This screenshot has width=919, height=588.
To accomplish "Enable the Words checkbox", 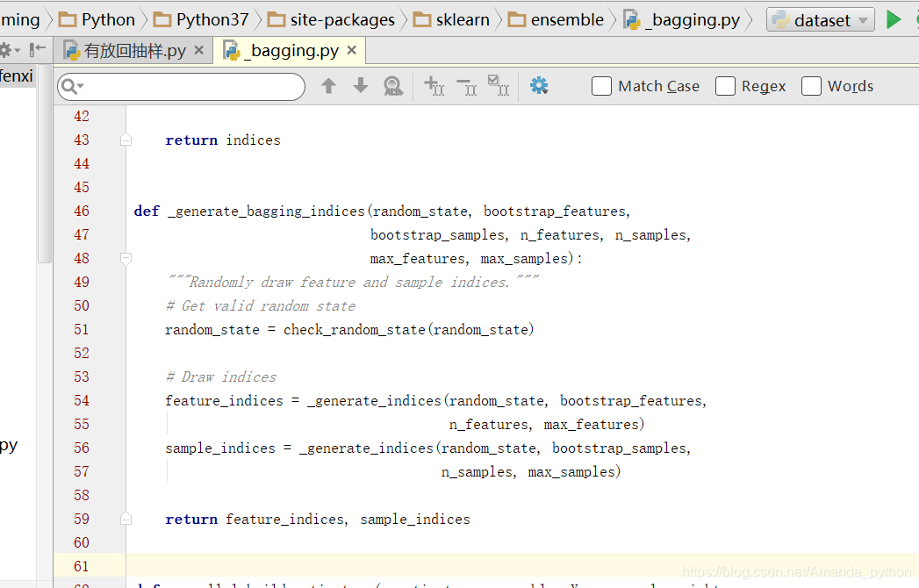I will 811,86.
